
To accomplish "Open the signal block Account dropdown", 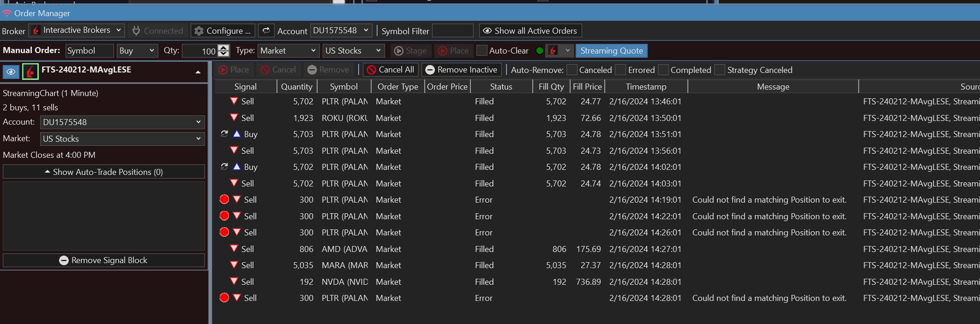I will pyautogui.click(x=122, y=122).
